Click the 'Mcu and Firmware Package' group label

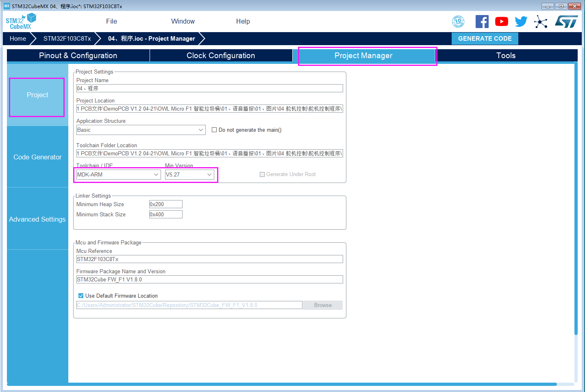coord(109,242)
